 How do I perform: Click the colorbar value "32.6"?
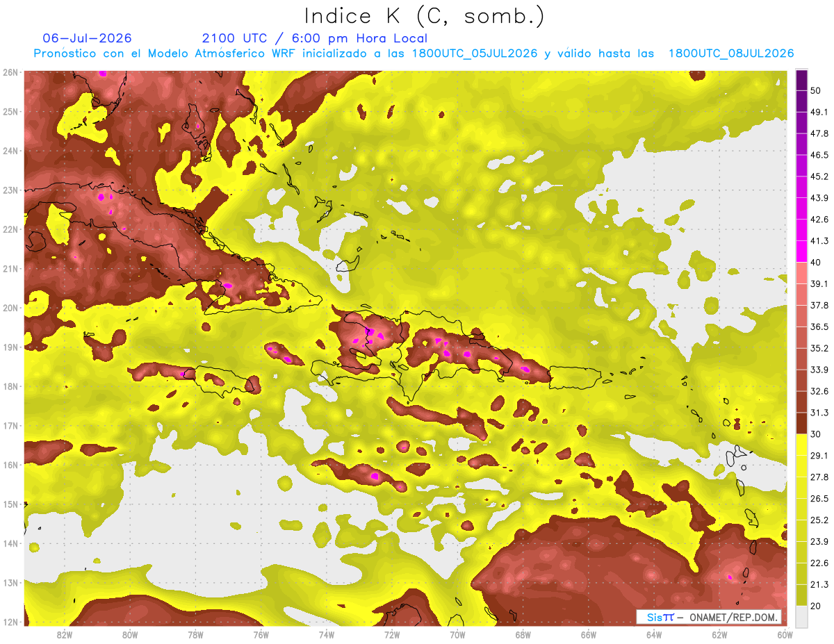tap(820, 391)
